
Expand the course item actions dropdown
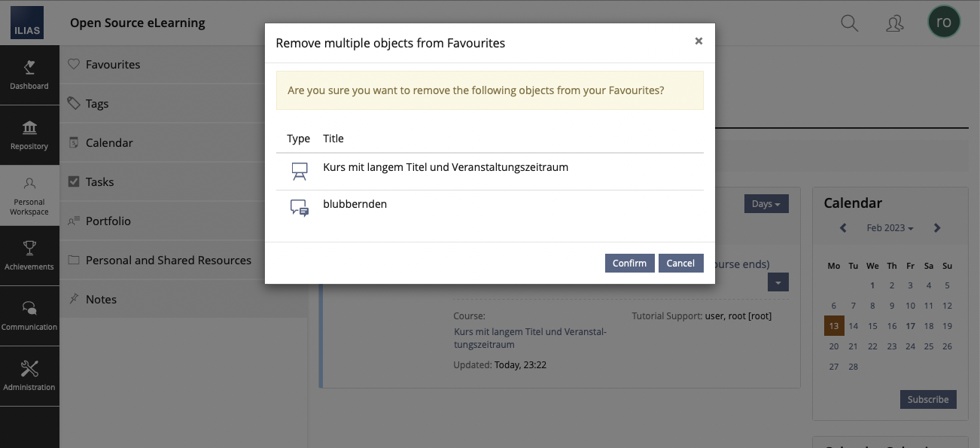[778, 282]
